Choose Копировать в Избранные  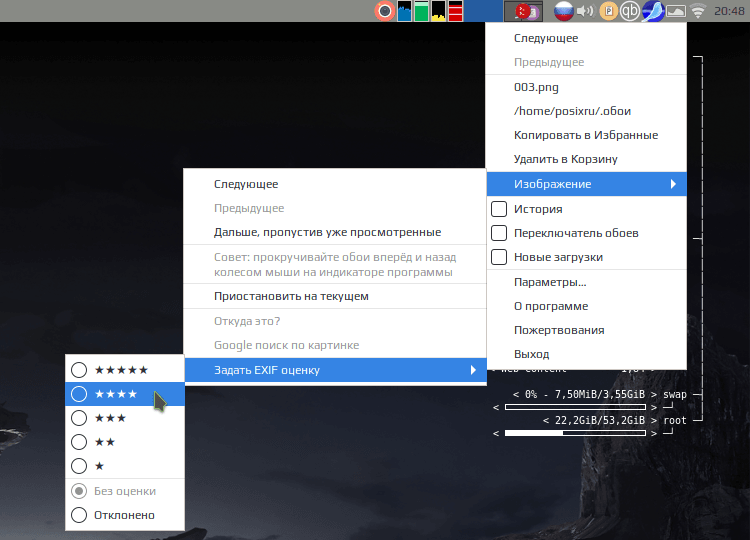tap(586, 135)
